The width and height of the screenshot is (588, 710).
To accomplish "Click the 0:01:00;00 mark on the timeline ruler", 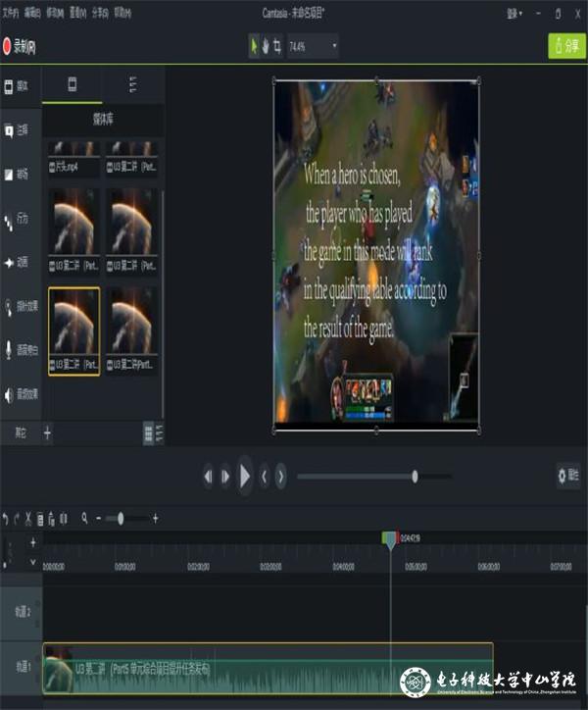I will [x=124, y=567].
